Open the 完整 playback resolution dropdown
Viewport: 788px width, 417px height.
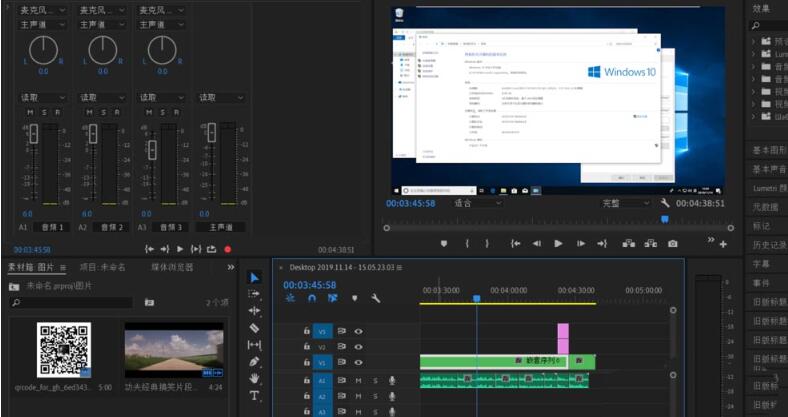click(625, 203)
